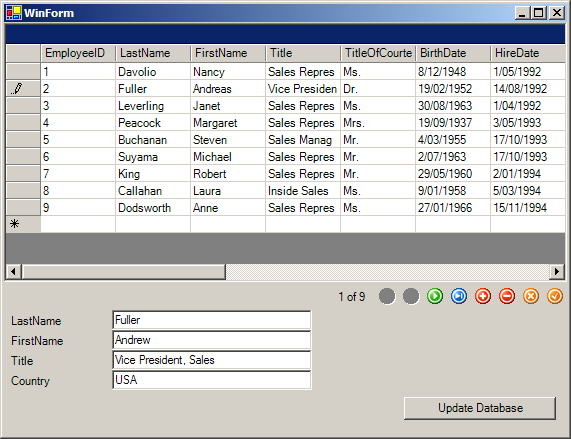571x439 pixels.
Task: Select the cell with Davolio
Action: coord(153,72)
